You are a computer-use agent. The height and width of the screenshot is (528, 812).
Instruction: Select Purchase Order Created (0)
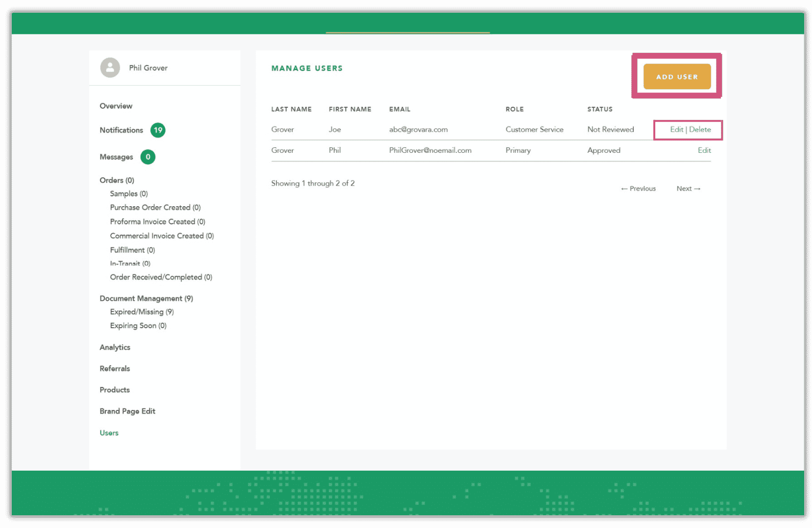(155, 208)
